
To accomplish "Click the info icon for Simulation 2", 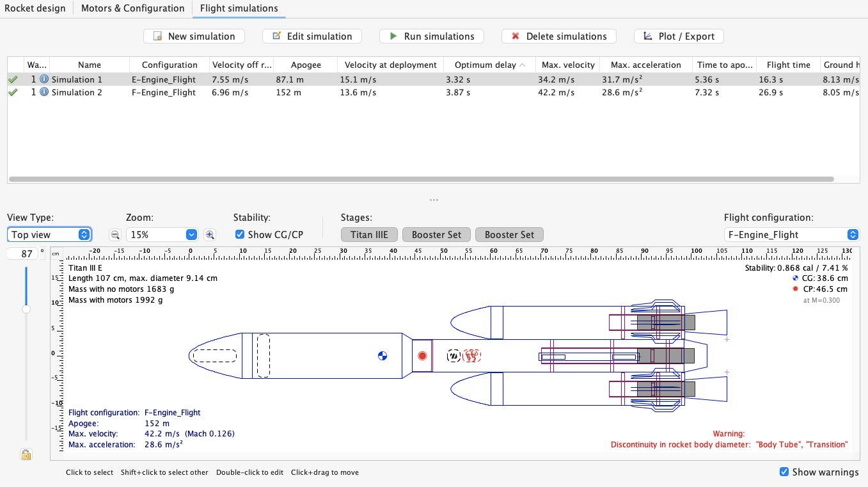I will (x=44, y=92).
